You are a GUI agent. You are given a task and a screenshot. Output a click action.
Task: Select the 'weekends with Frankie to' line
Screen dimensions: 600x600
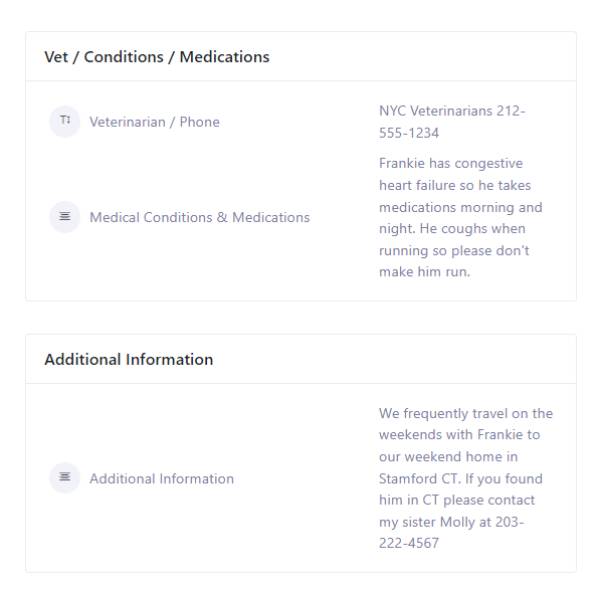(459, 435)
